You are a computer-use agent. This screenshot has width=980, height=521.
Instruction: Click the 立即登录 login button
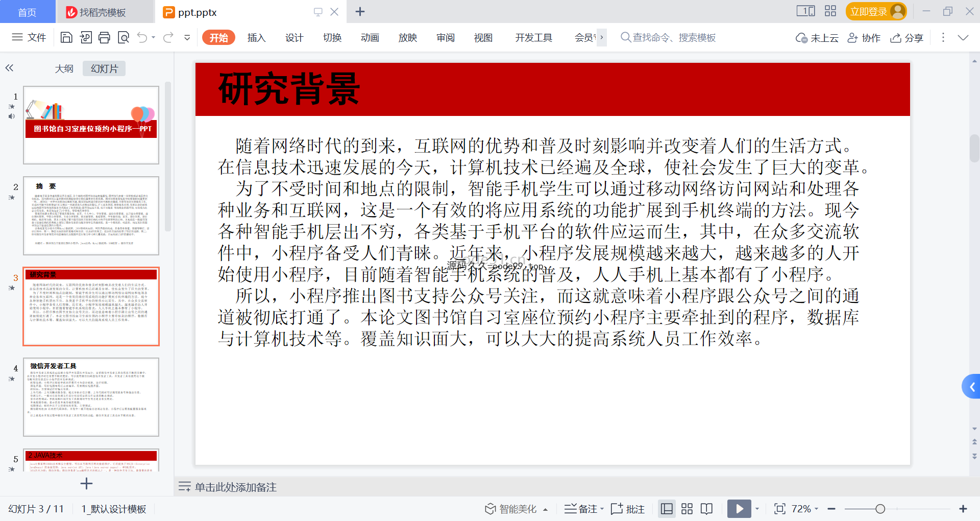876,11
